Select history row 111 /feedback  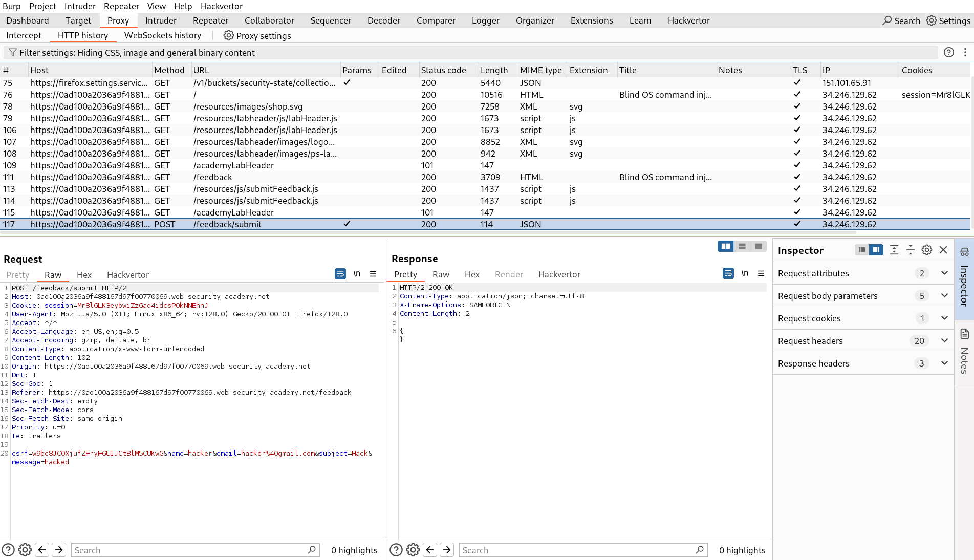[x=485, y=177]
